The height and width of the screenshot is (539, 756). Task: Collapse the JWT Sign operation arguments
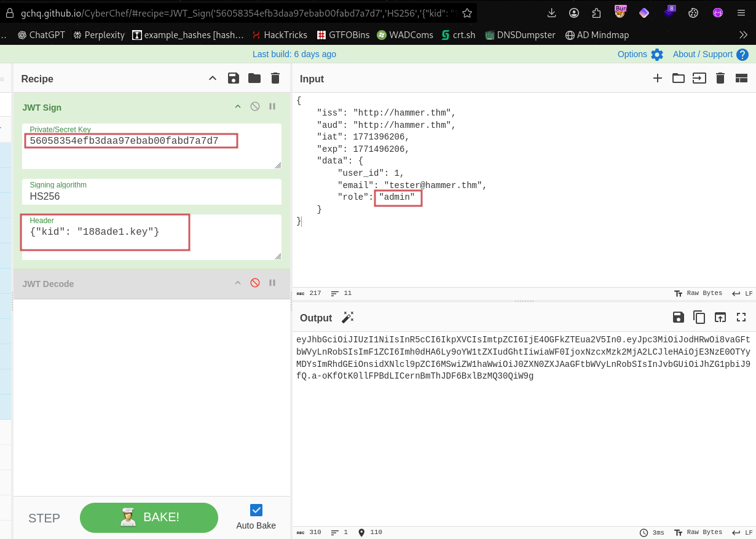tap(238, 106)
